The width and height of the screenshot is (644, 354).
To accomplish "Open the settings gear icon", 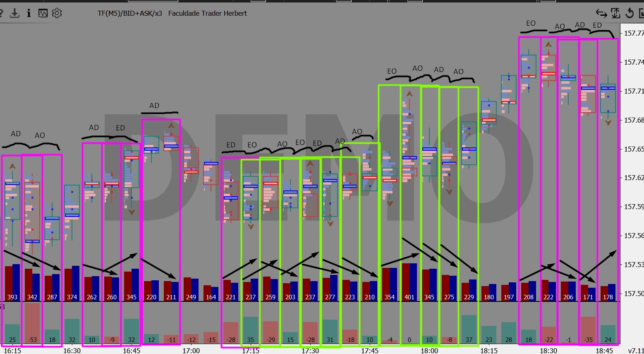I will click(x=57, y=13).
